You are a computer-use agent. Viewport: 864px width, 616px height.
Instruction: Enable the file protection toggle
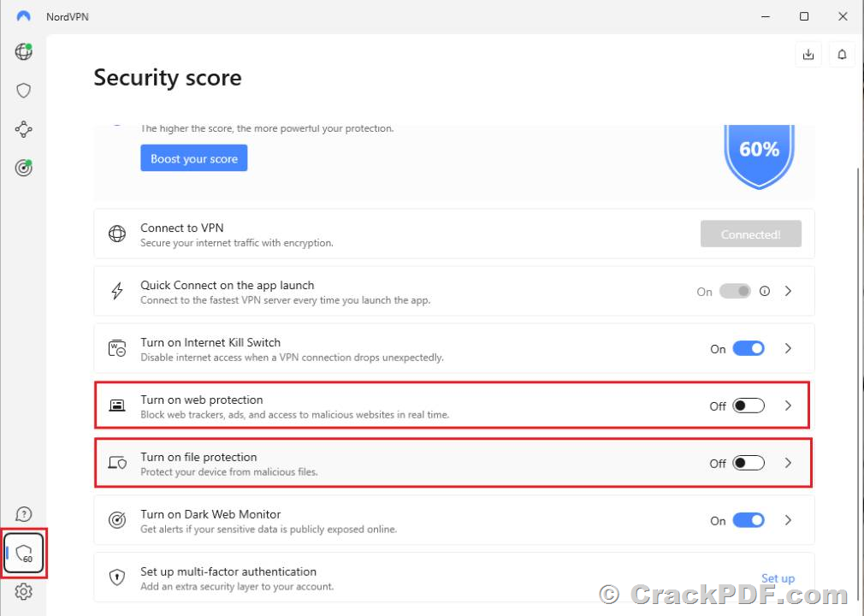tap(749, 464)
